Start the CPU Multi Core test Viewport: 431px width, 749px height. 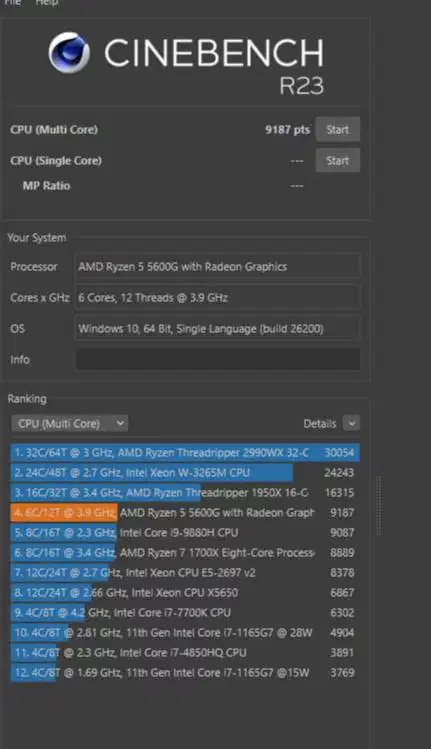click(x=337, y=129)
